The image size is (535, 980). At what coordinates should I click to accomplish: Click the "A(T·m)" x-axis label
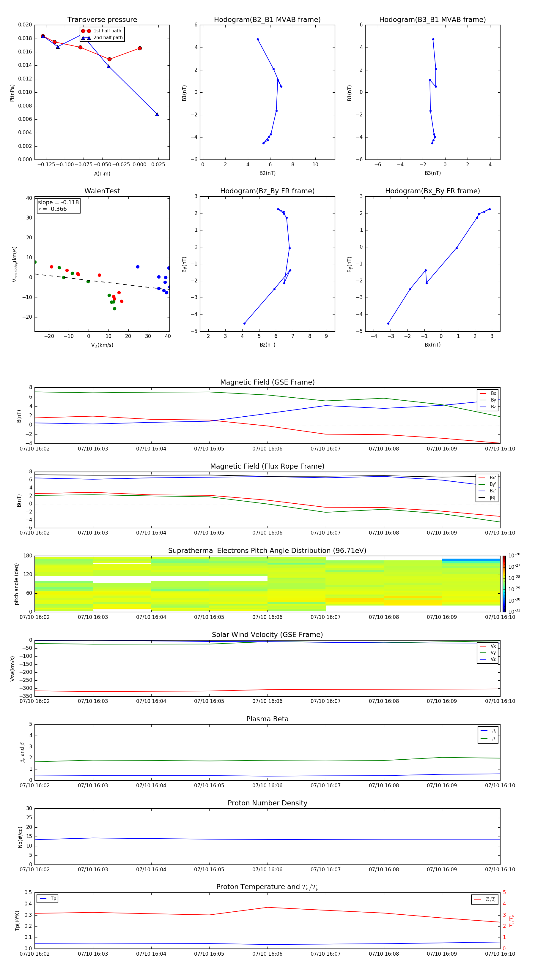tap(102, 173)
